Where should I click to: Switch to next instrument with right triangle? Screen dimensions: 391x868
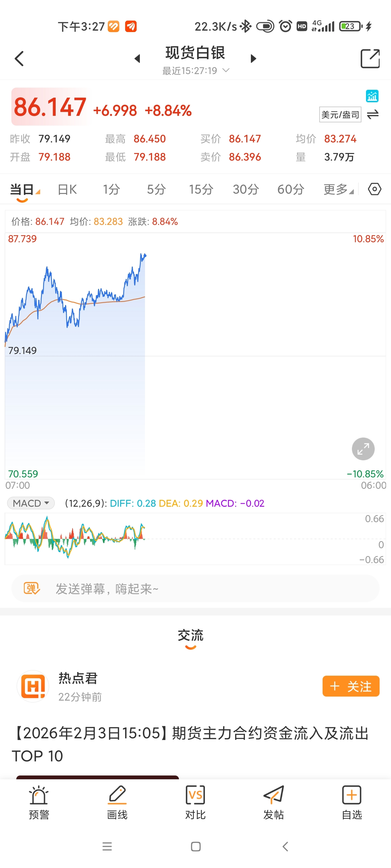point(253,59)
